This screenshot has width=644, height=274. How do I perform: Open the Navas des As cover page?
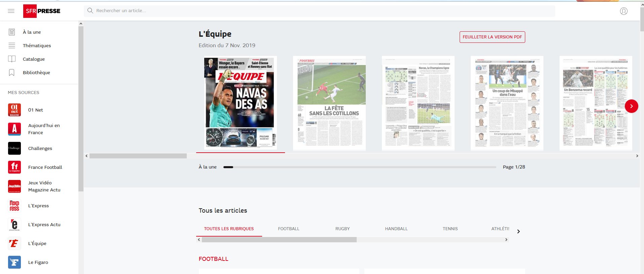click(x=240, y=103)
